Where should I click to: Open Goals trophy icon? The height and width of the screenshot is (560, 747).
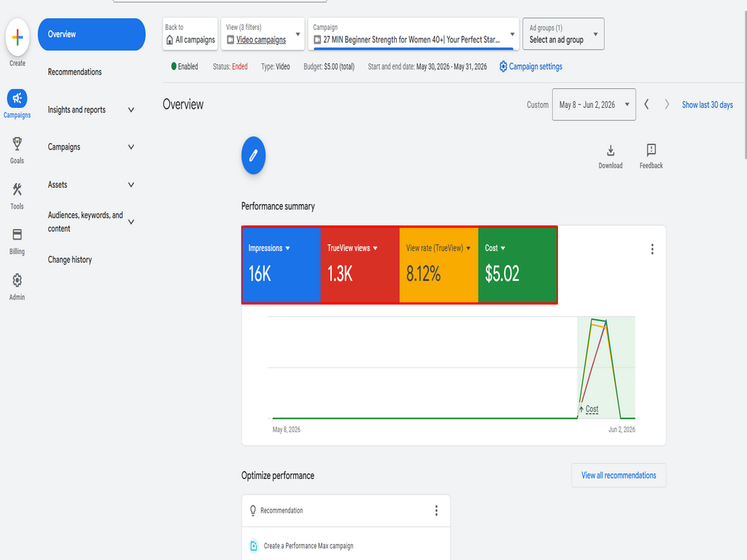click(18, 144)
